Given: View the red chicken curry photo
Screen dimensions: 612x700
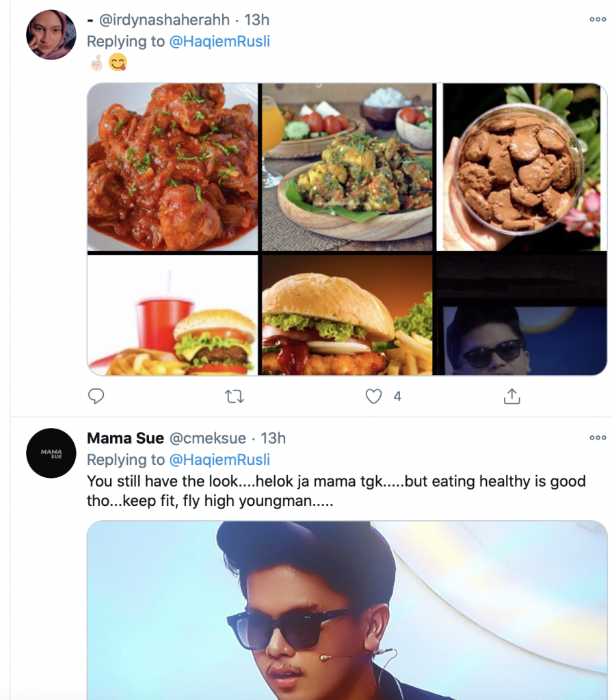Looking at the screenshot, I should coord(173,167).
